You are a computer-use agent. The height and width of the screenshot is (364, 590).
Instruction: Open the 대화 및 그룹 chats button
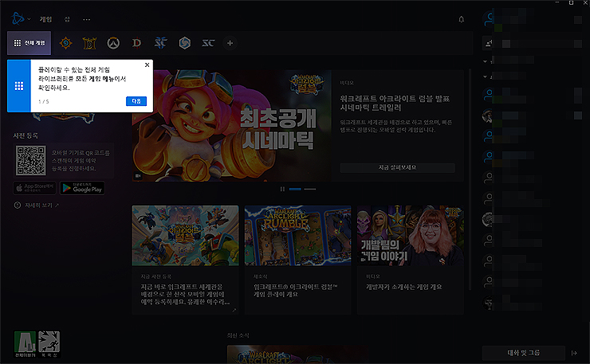(523, 353)
